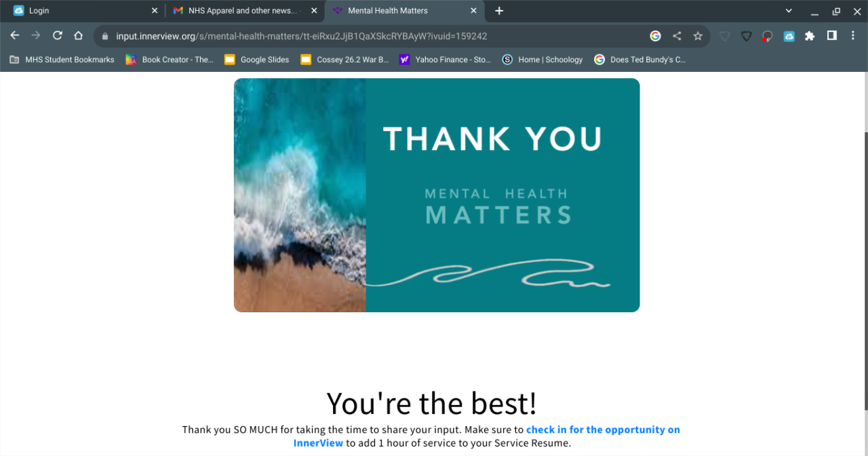Viewport: 868px width, 456px height.
Task: View site info via padlock icon
Action: (105, 37)
